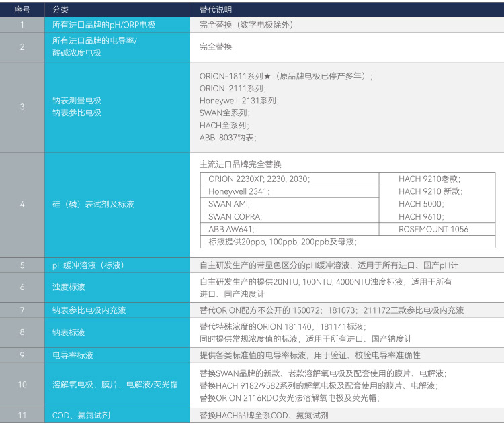The width and height of the screenshot is (504, 425).
Task: Select 溶解氧电极、膜片、电解液/荧光帽 cell
Action: pyautogui.click(x=117, y=385)
